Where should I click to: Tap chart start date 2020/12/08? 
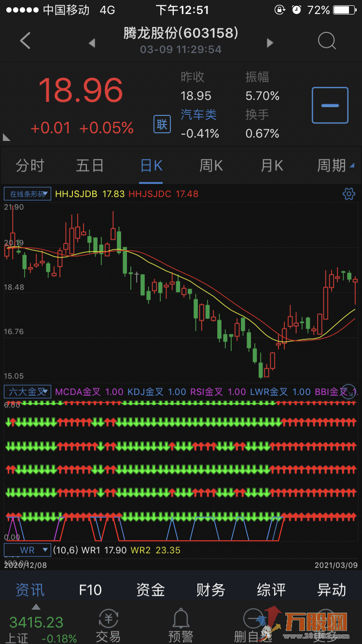tap(26, 564)
